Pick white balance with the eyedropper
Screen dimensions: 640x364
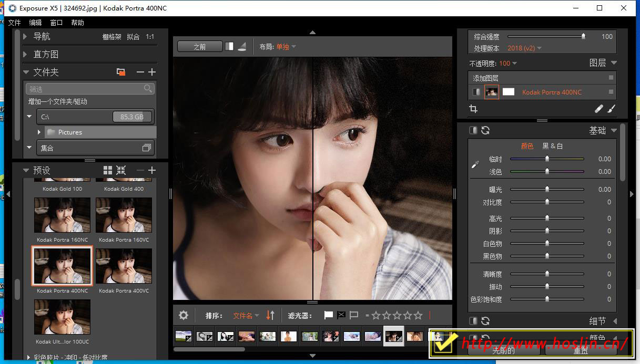475,165
